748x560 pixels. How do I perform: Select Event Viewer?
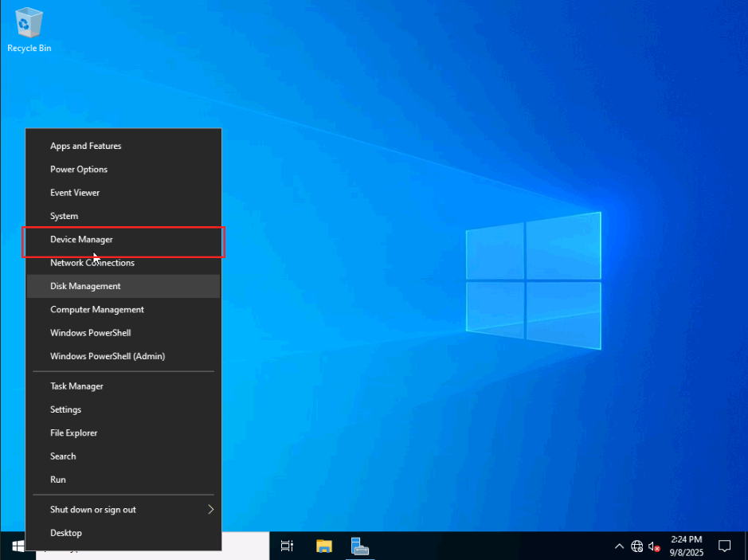(74, 192)
